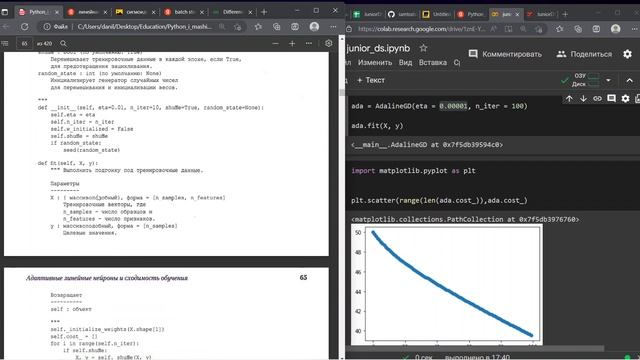Image resolution: width=640 pixels, height=360 pixels.
Task: Click the Colab horizontal scrollbar below plot
Action: pyautogui.click(x=475, y=348)
